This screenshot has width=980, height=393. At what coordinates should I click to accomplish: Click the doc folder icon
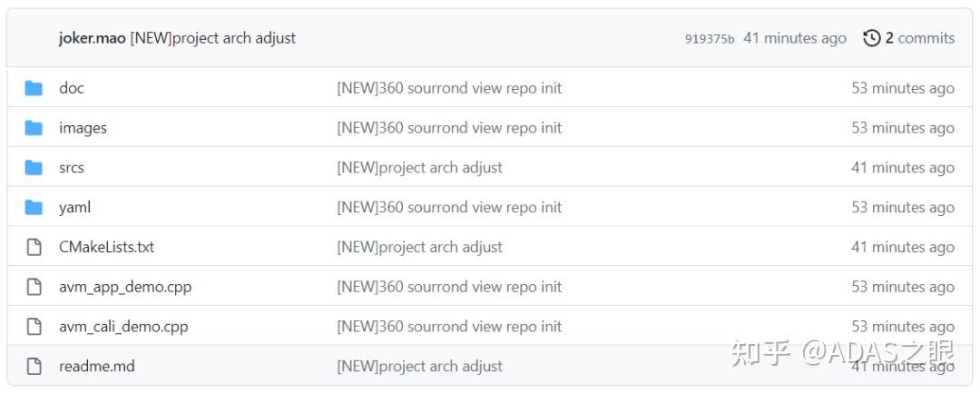(x=34, y=88)
